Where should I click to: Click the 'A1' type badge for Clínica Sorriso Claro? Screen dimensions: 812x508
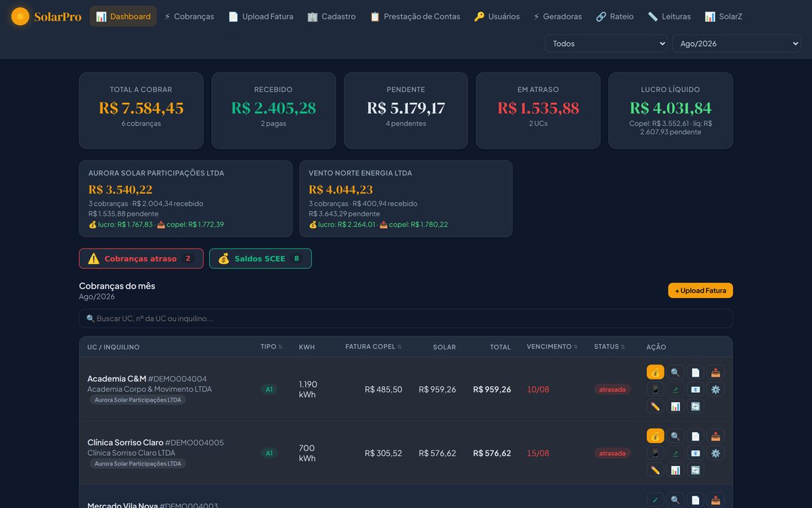pyautogui.click(x=269, y=453)
